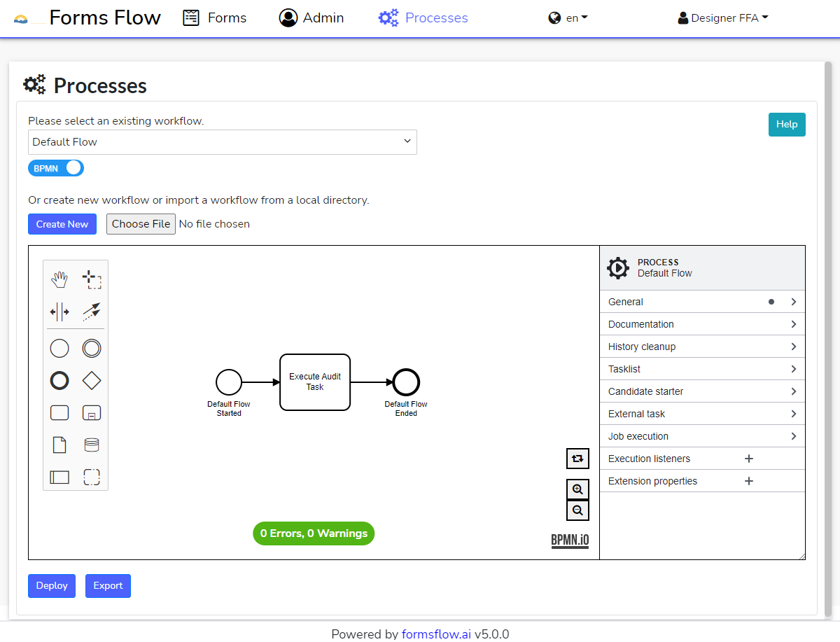Viewport: 840px width, 642px height.
Task: Choose the Gateway diamond shape
Action: coord(92,381)
